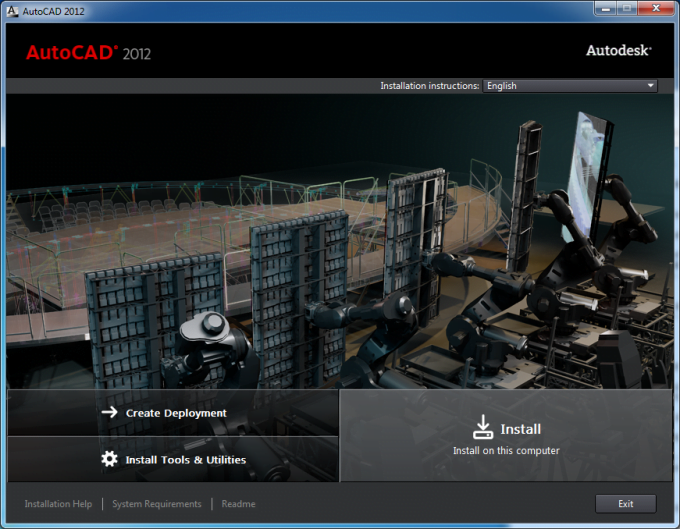
Task: View the System Requirements link
Action: point(157,504)
